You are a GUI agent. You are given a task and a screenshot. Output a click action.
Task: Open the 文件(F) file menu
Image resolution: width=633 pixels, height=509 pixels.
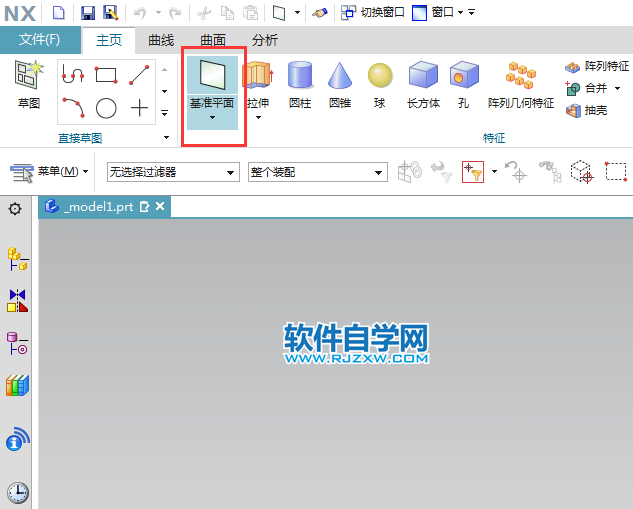coord(40,40)
